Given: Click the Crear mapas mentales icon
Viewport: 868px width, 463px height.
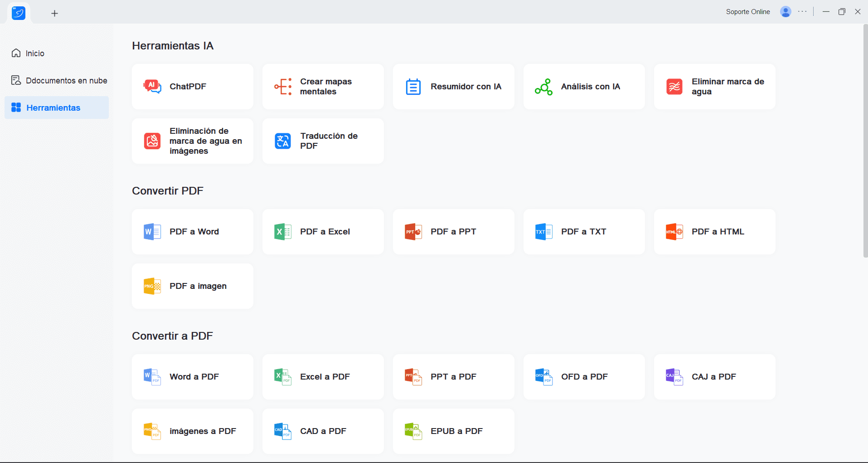Looking at the screenshot, I should pos(283,87).
